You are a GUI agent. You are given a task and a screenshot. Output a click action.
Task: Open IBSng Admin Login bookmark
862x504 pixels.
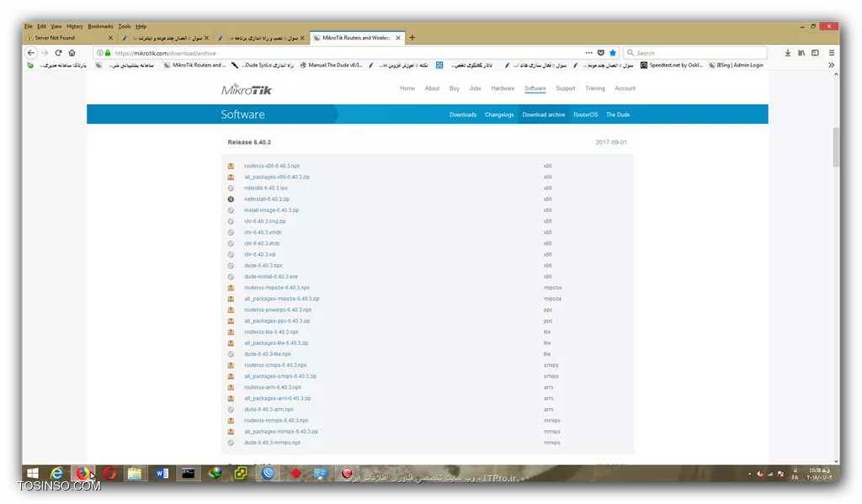pos(736,65)
